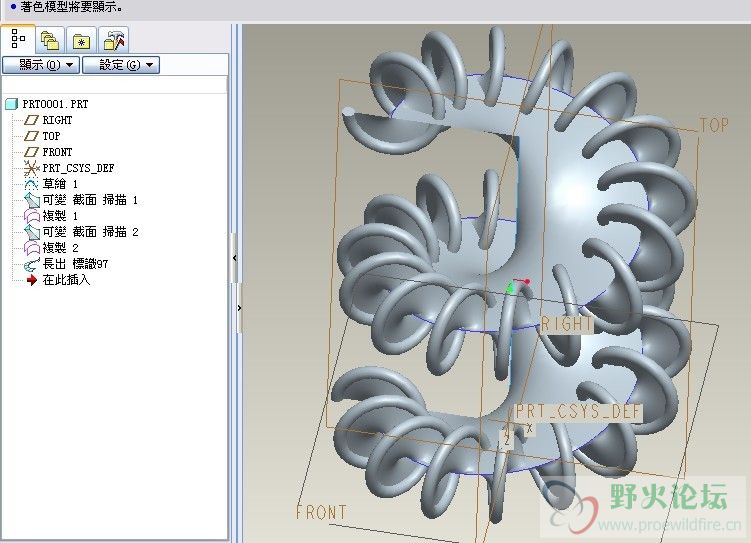
Task: Click the red-green spin center marker
Action: (x=518, y=285)
